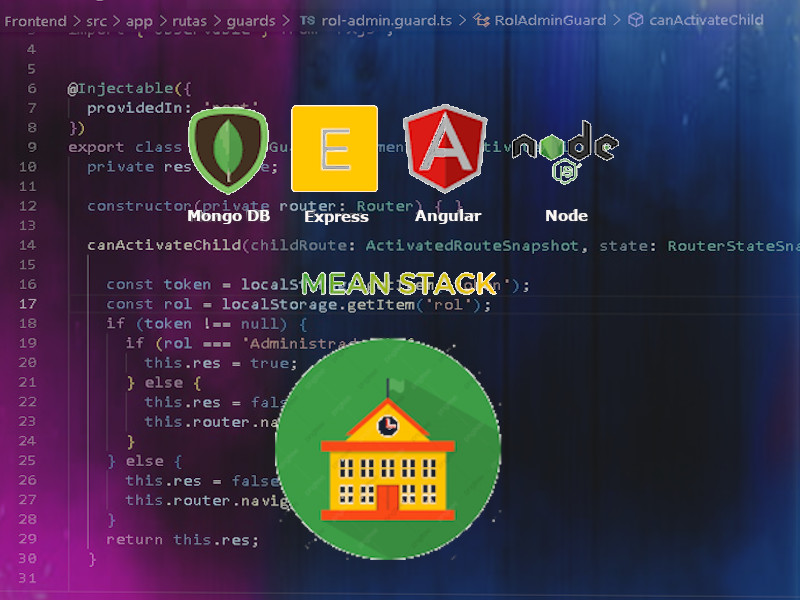Image resolution: width=800 pixels, height=600 pixels.
Task: Click the MEAN STACK title
Action: point(399,284)
